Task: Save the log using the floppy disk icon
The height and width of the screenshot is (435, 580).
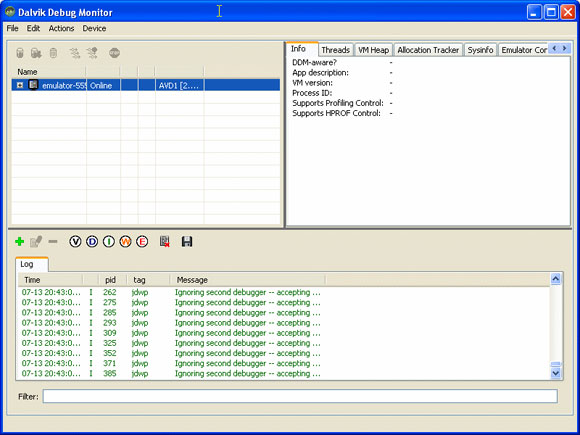Action: [187, 242]
